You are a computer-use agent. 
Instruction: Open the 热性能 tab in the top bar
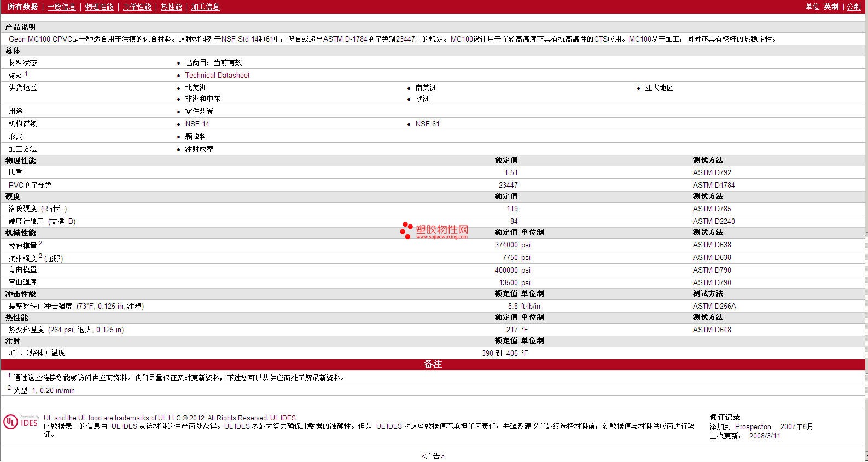click(171, 7)
